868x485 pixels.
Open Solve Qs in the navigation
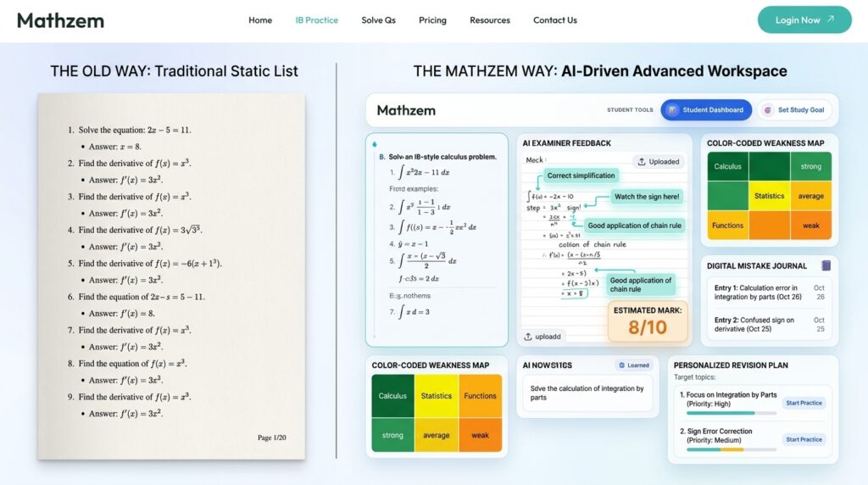(379, 20)
